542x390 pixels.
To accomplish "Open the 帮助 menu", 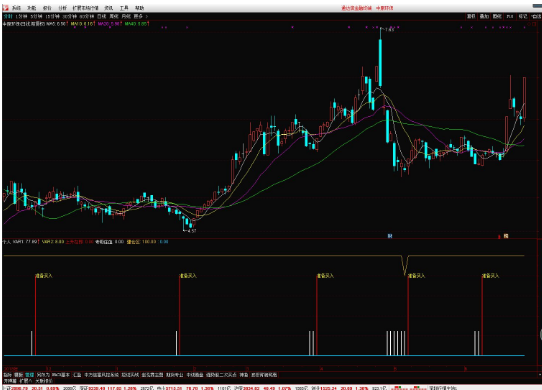I will [x=139, y=8].
